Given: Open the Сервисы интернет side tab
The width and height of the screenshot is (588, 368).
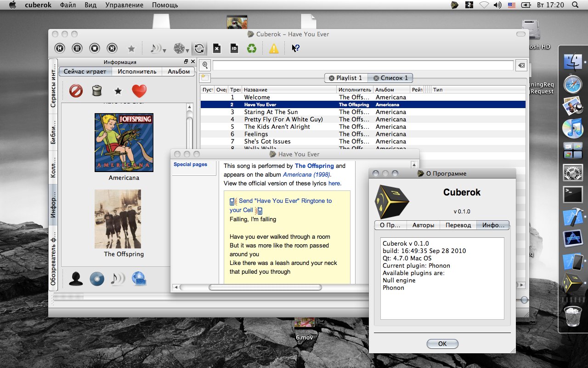Looking at the screenshot, I should coord(53,86).
